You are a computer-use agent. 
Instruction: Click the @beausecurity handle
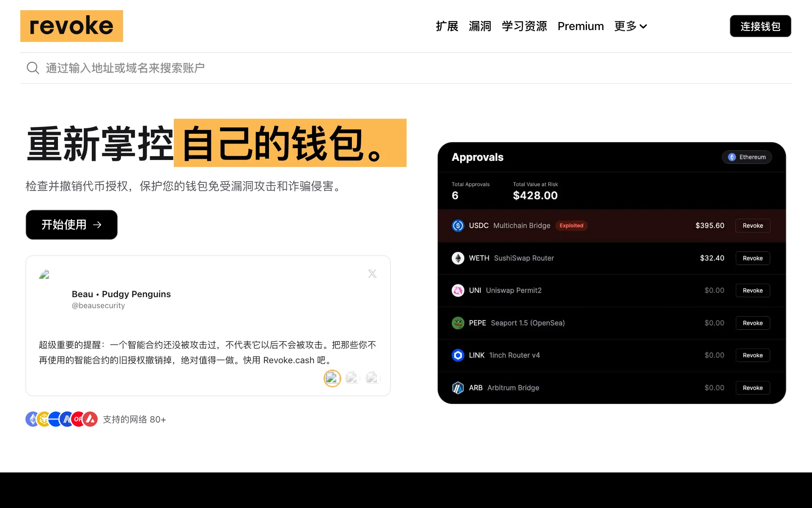[98, 306]
